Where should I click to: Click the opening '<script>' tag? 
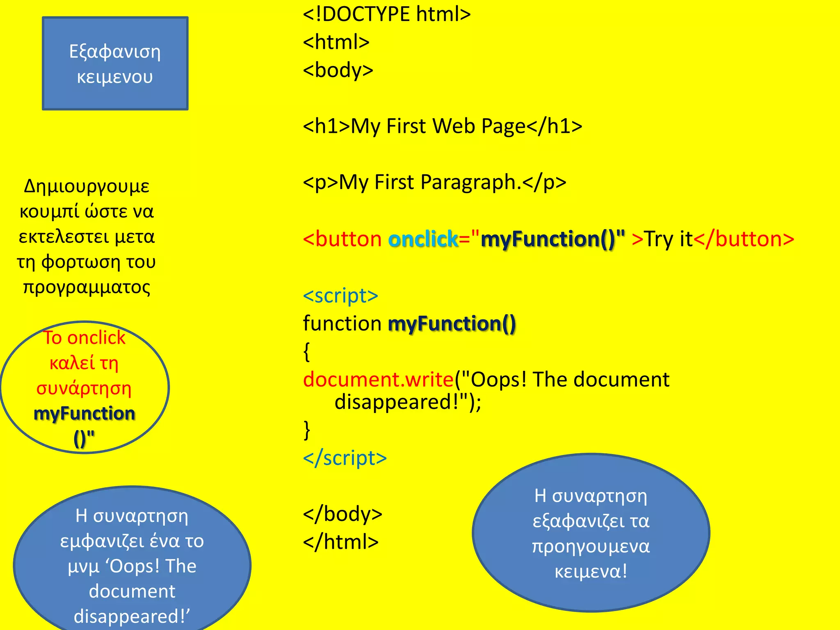340,296
